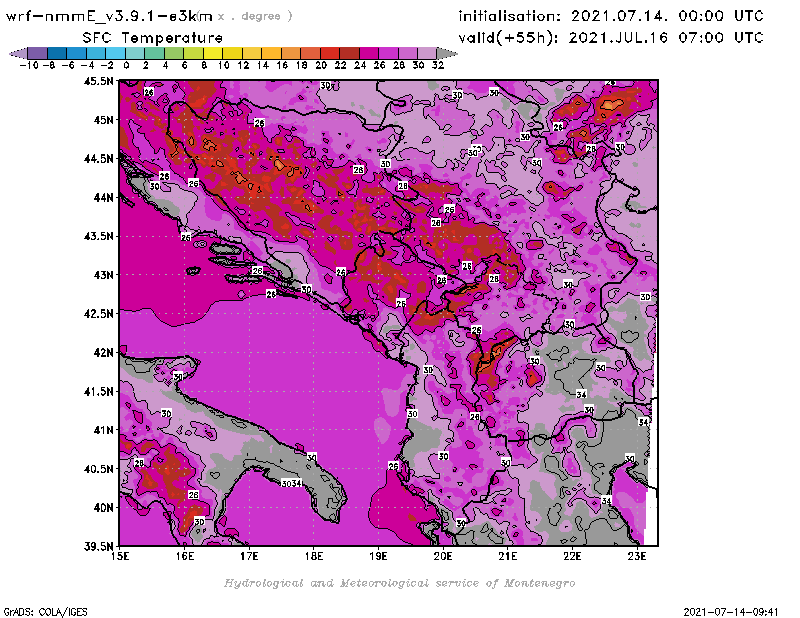The height and width of the screenshot is (618, 800).
Task: Click the latitude axis label 43.5N
Action: [98, 236]
